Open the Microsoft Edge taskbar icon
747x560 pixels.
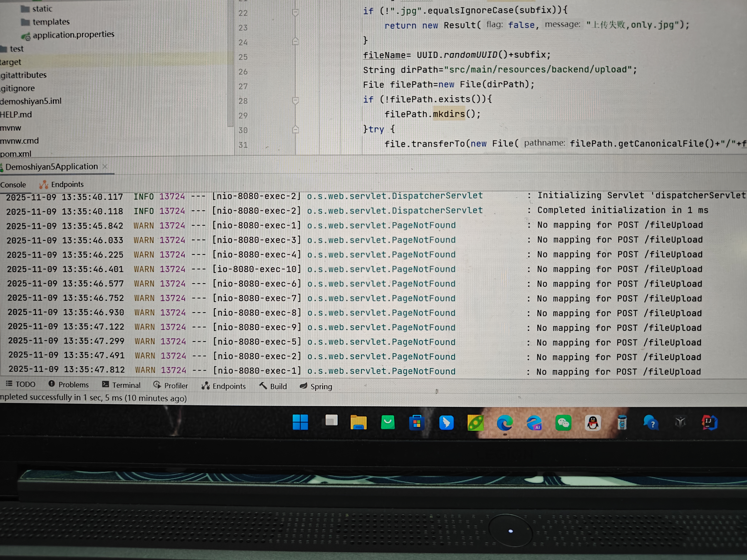[x=504, y=423]
